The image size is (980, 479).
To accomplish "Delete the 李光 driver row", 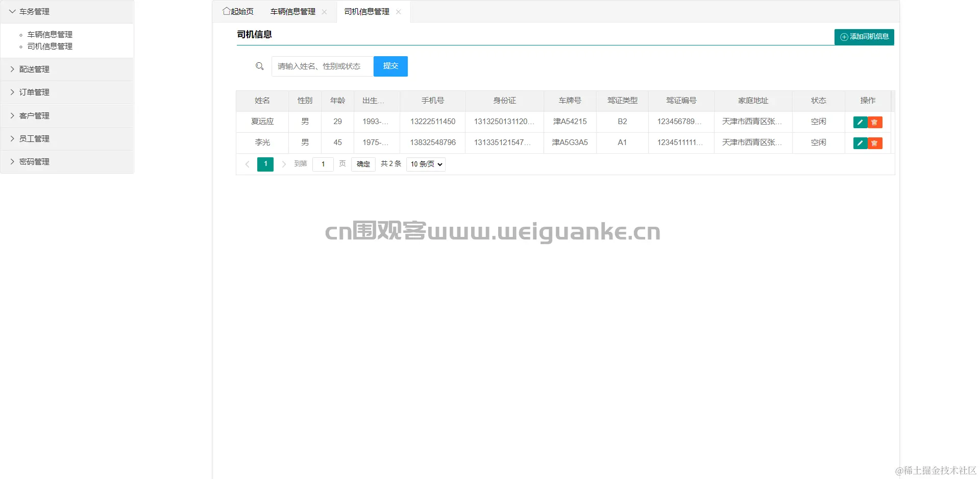I will (x=875, y=143).
